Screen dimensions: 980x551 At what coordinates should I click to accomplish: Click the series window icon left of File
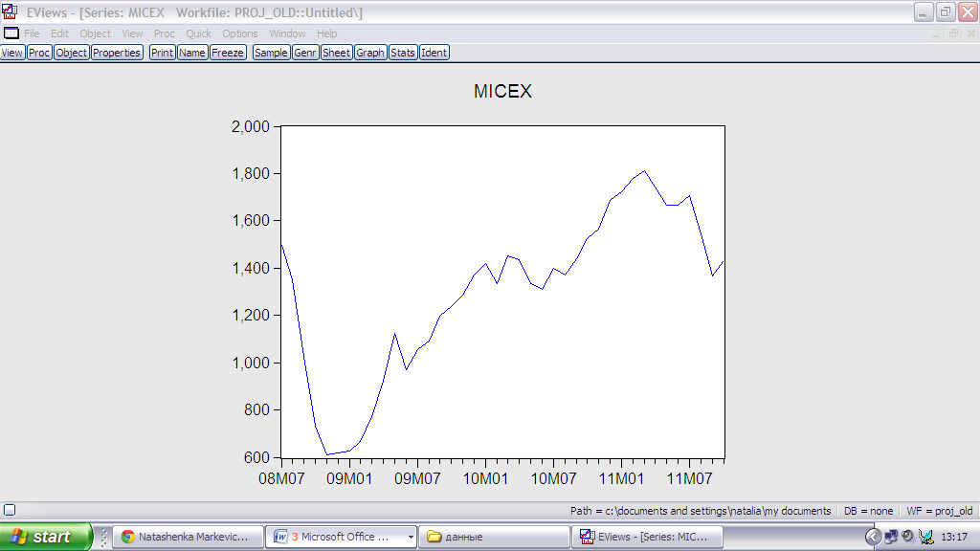tap(11, 33)
